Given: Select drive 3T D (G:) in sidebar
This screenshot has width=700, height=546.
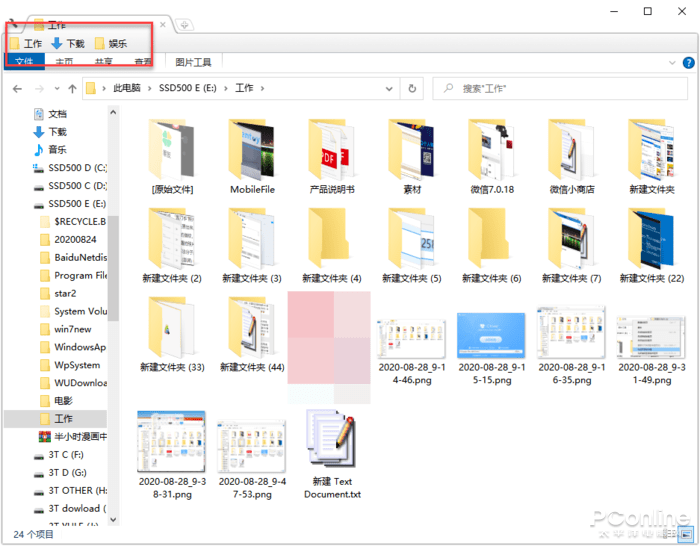Looking at the screenshot, I should [x=61, y=473].
